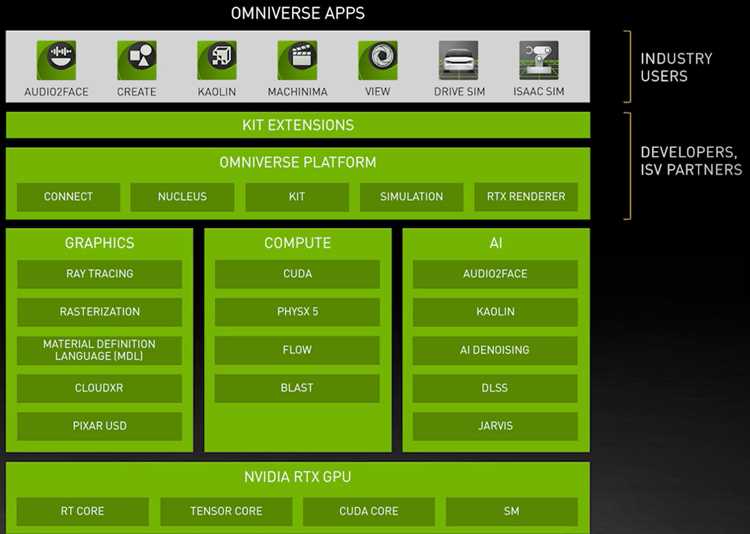This screenshot has width=750, height=534.
Task: Select the CloudXR block
Action: (99, 388)
